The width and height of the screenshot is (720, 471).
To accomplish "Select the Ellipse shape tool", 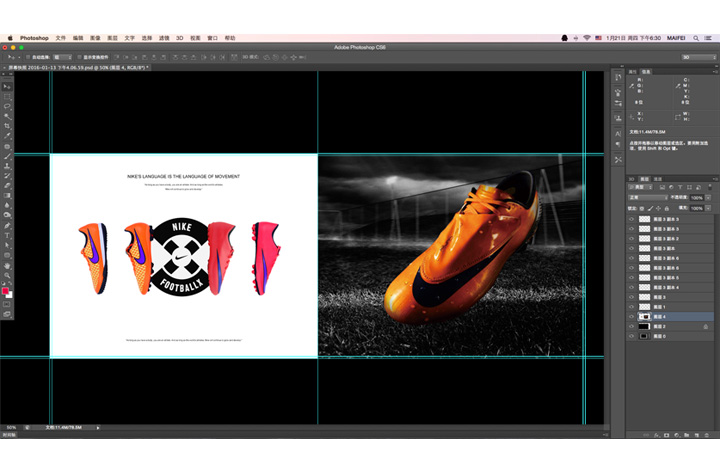I will [7, 255].
